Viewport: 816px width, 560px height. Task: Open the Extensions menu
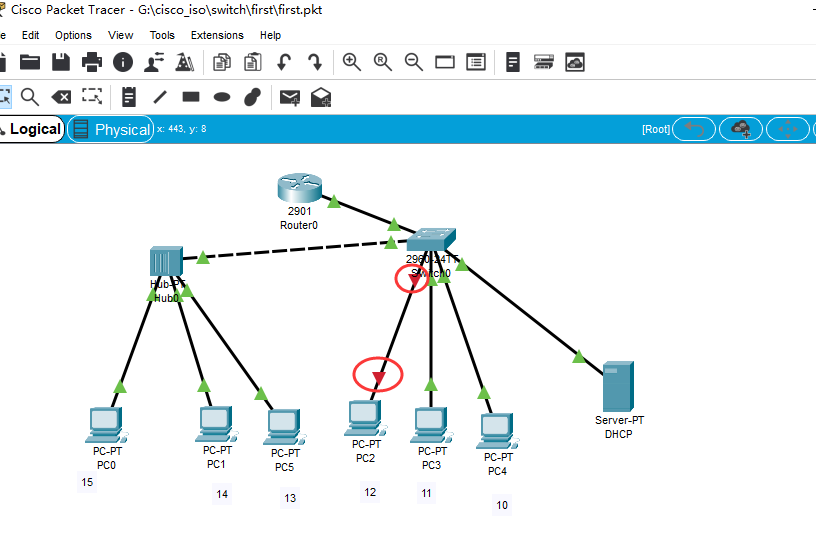pyautogui.click(x=217, y=35)
